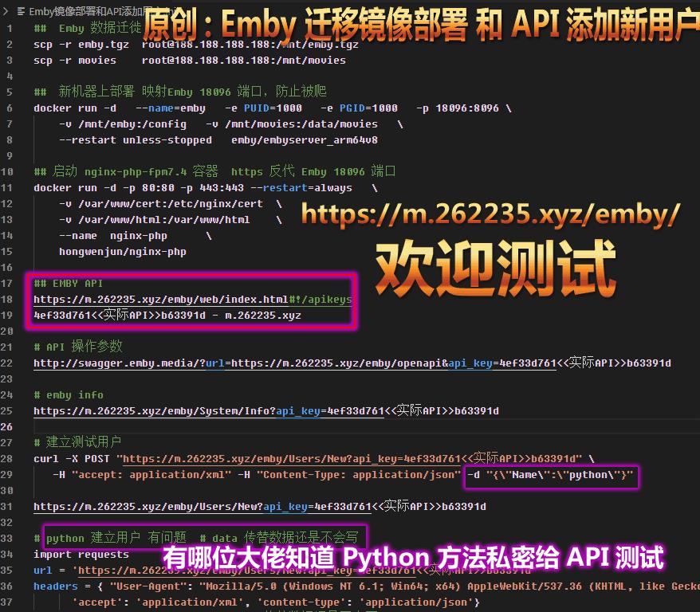Click the '-d' Name python payload on line 29

(550, 475)
